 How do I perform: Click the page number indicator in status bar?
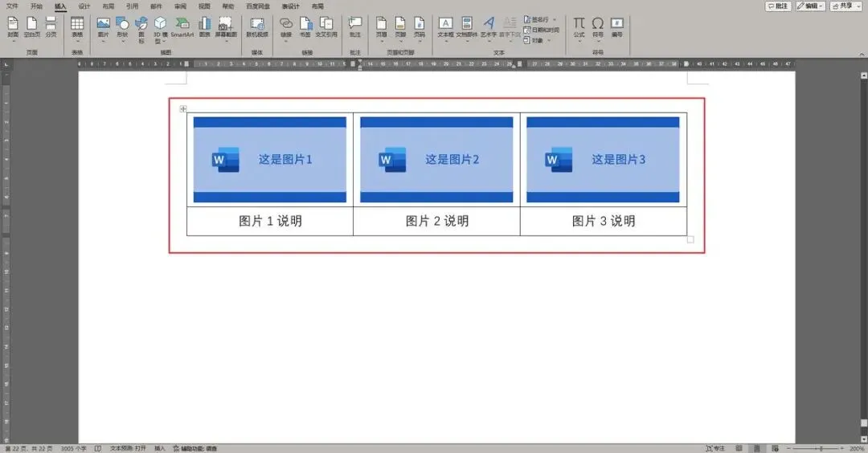click(29, 448)
